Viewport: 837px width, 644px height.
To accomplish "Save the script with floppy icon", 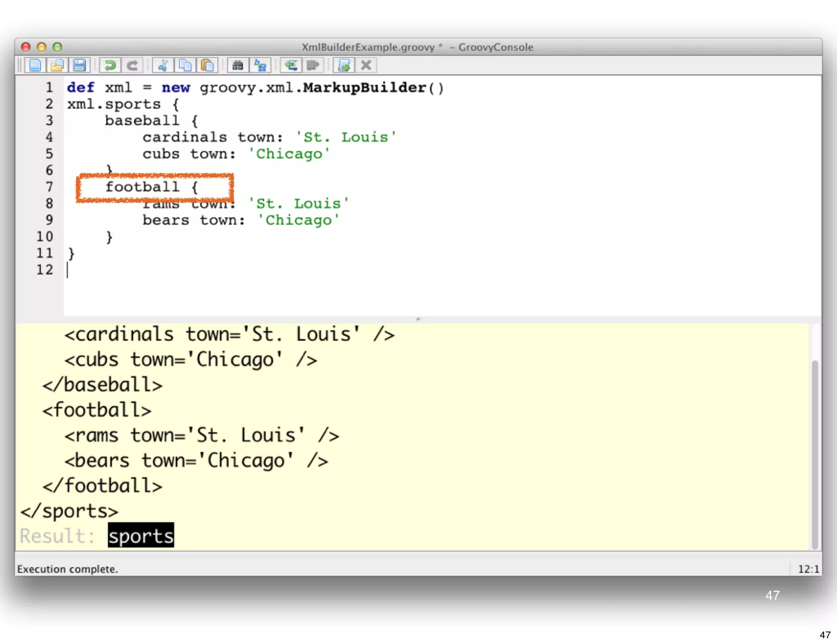I will click(x=79, y=65).
